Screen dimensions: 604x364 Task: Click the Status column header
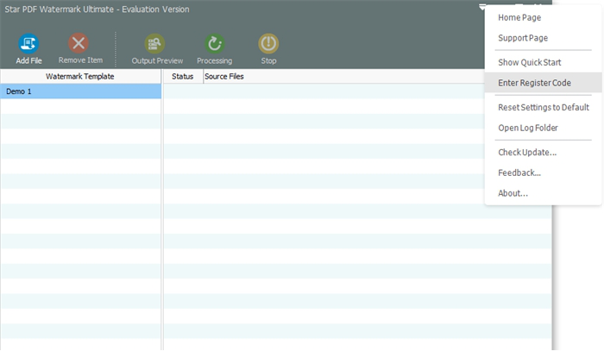pos(183,76)
